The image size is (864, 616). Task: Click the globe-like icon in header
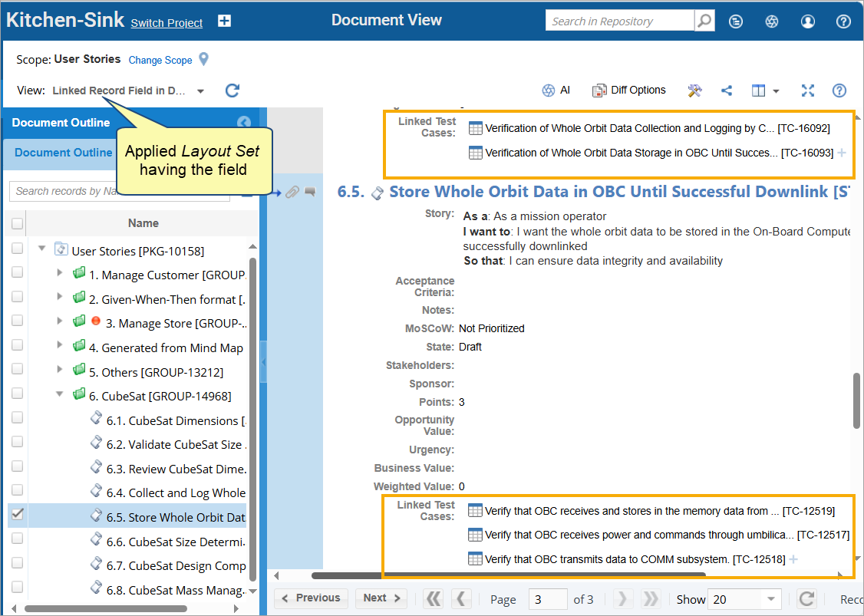click(771, 21)
